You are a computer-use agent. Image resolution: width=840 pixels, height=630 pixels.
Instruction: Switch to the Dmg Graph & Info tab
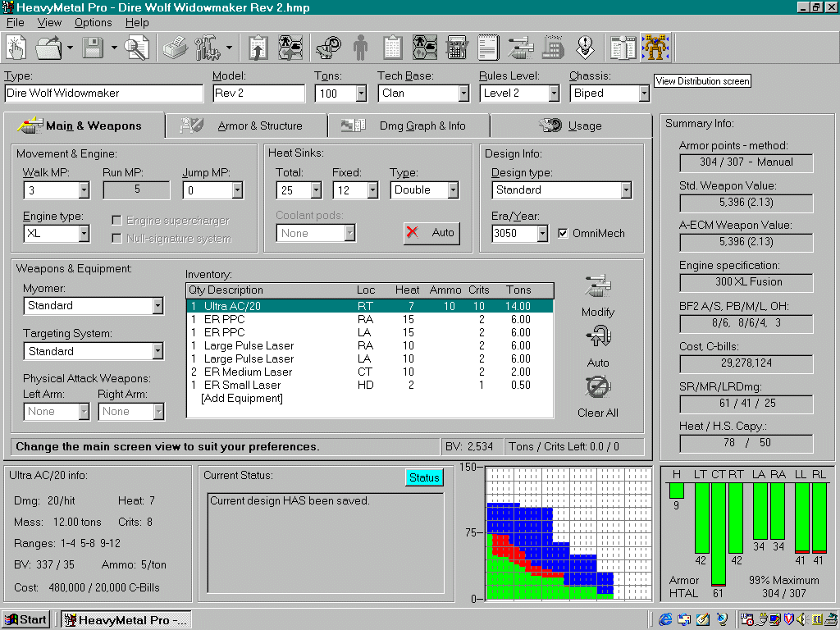pyautogui.click(x=409, y=126)
